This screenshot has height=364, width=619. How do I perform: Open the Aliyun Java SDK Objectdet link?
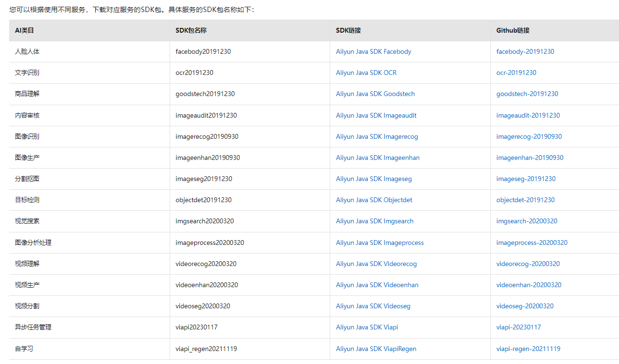tap(374, 200)
